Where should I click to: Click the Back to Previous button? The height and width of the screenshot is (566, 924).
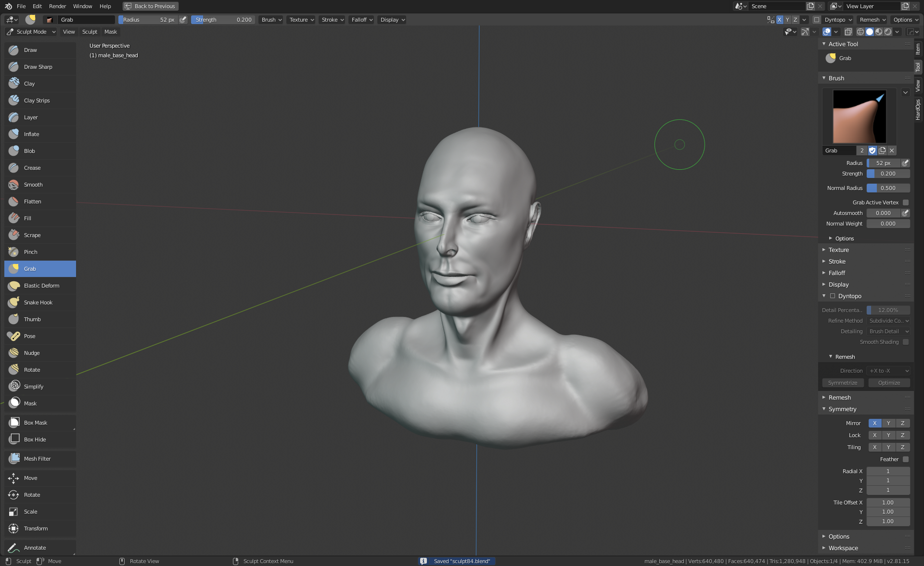tap(150, 6)
